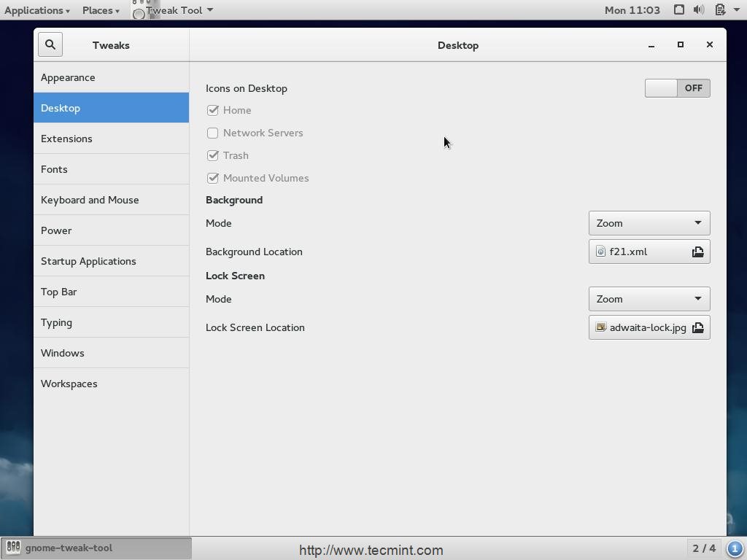
Task: Open the Applications menu
Action: [37, 10]
